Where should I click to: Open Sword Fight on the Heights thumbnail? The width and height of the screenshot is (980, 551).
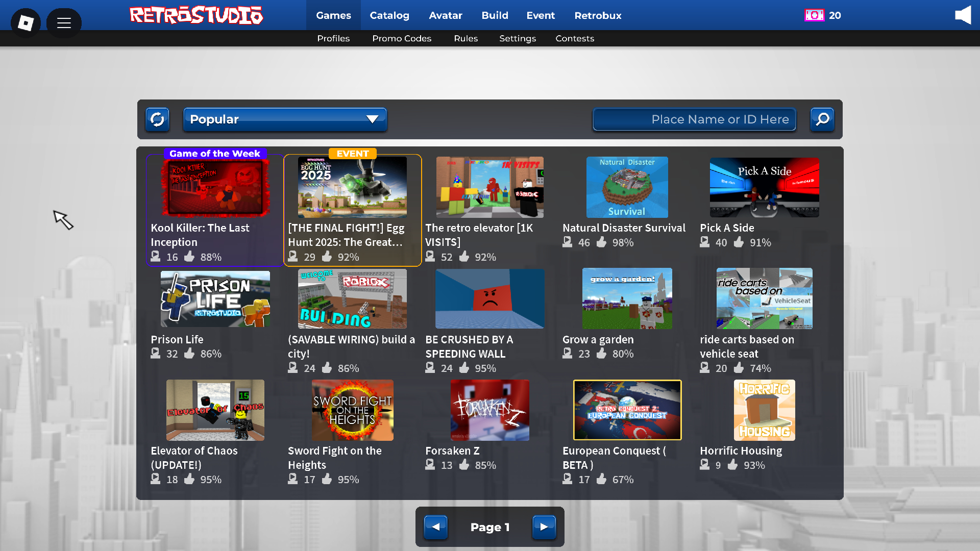[x=353, y=410]
